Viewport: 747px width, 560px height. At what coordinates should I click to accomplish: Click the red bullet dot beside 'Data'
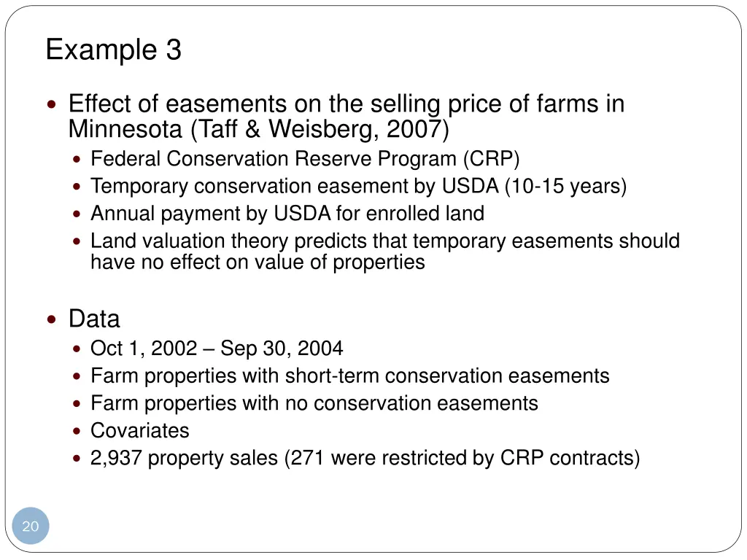[52, 319]
